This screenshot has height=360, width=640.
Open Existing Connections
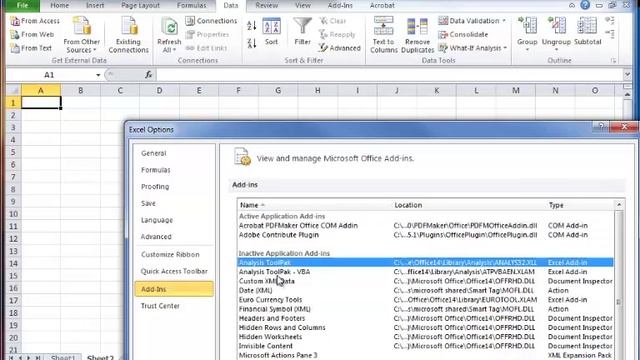tap(128, 35)
